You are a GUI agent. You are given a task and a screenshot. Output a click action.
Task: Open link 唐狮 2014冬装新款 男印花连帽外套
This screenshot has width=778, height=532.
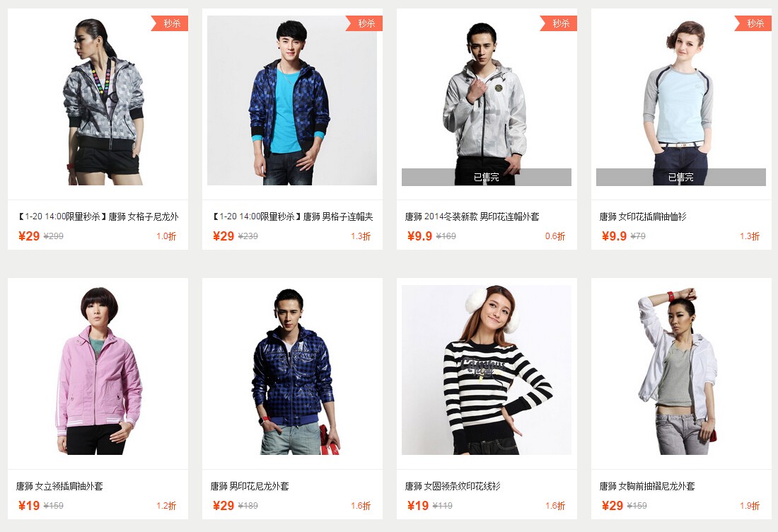coord(472,217)
